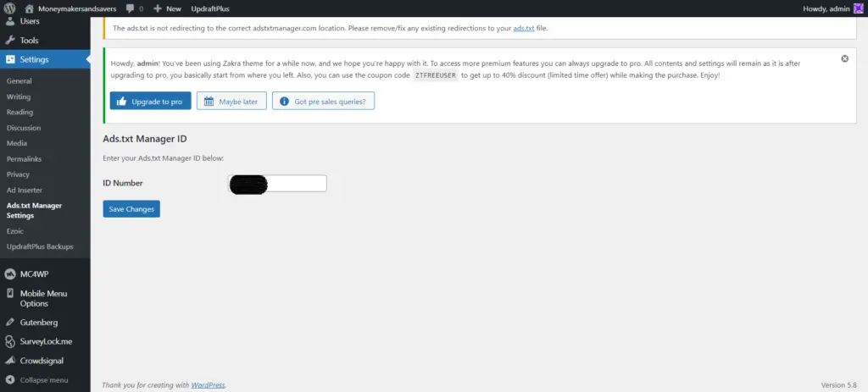Screen dimensions: 868x392
Task: Go to Privacy settings
Action: coord(18,174)
